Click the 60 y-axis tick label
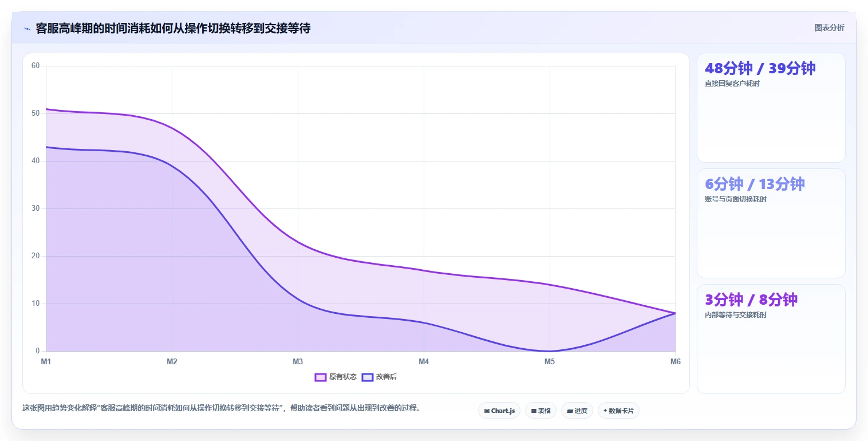 35,66
